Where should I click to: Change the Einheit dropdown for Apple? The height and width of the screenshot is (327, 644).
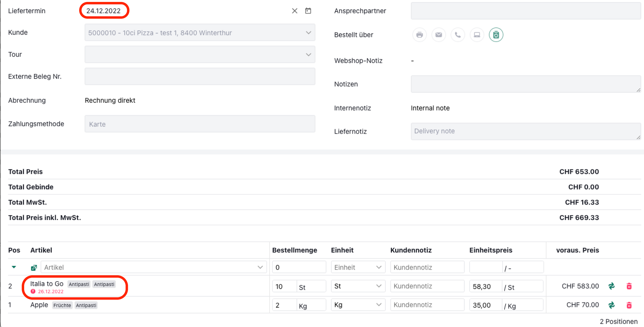coord(358,305)
